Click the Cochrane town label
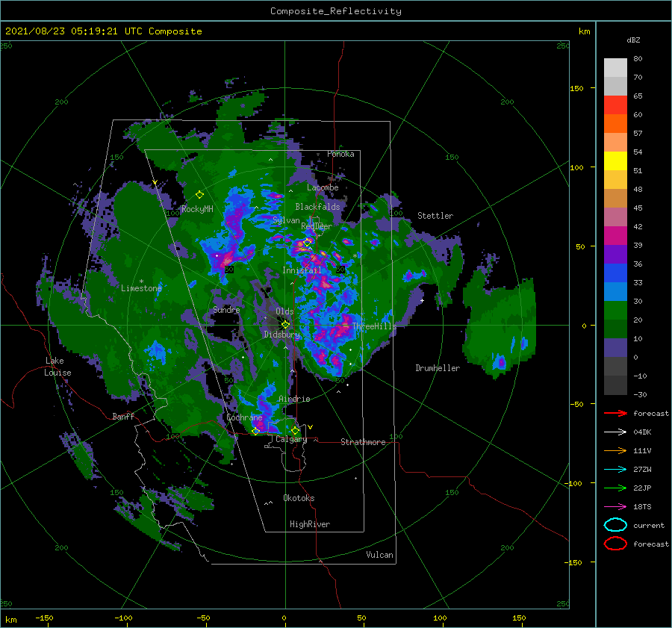This screenshot has width=672, height=628. [x=244, y=417]
